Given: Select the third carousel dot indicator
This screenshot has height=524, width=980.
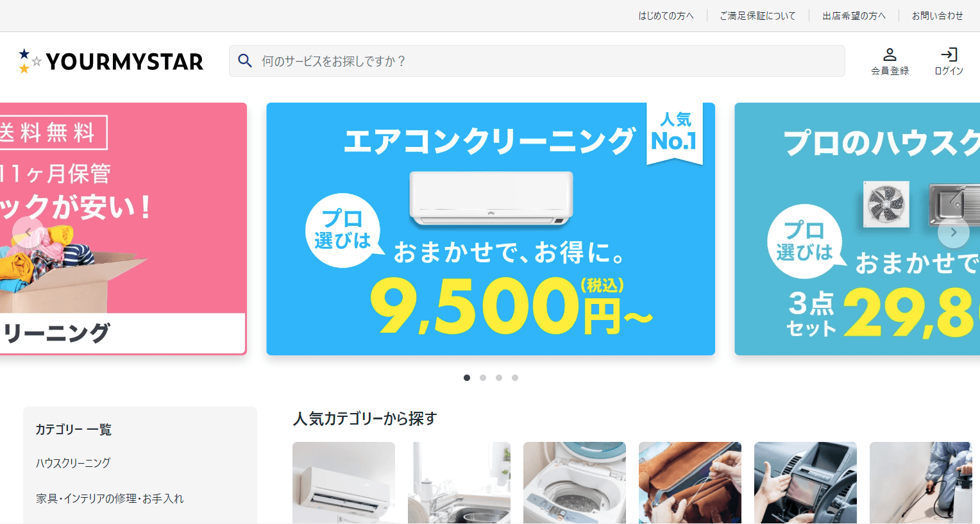Looking at the screenshot, I should coord(499,378).
